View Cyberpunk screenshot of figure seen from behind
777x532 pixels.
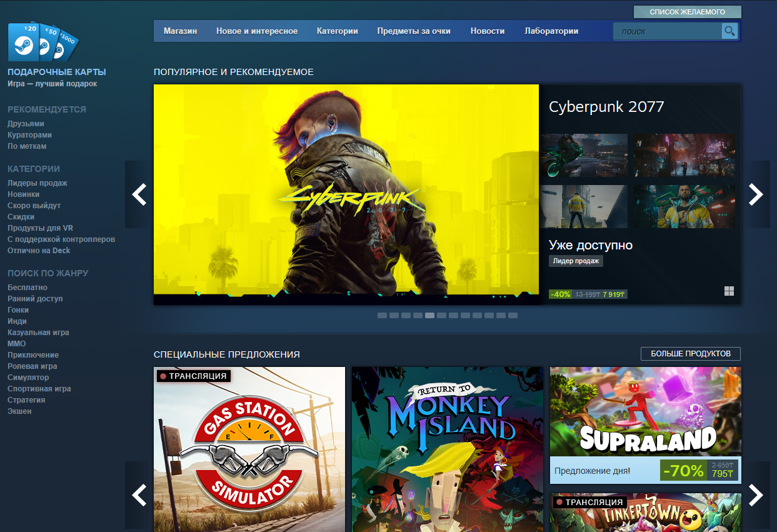tap(583, 207)
